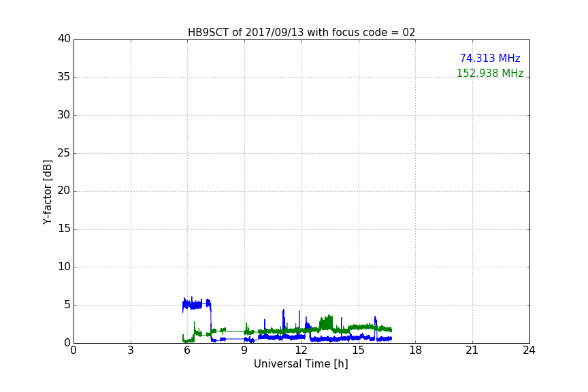Select the blue '74.313 MHz' legend label
The height and width of the screenshot is (392, 588).
click(x=490, y=58)
